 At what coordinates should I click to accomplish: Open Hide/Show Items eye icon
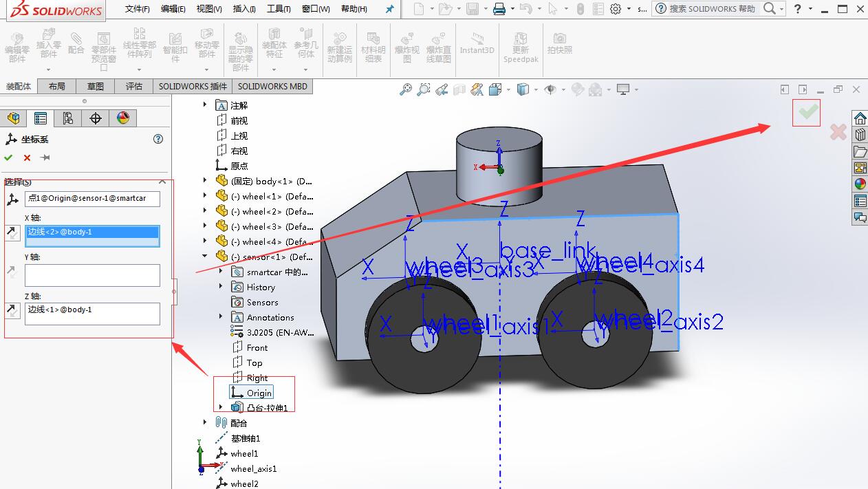[550, 89]
